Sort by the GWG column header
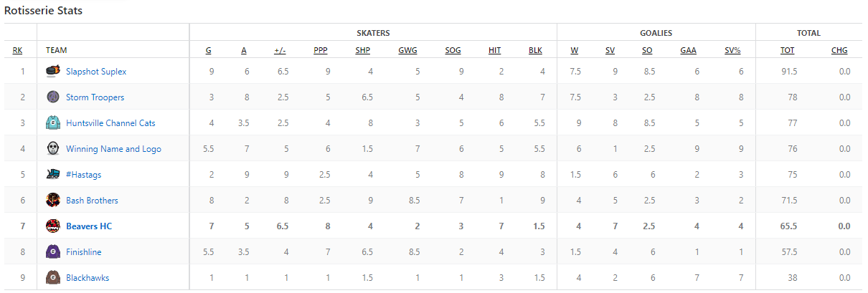868x293 pixels. [x=407, y=51]
